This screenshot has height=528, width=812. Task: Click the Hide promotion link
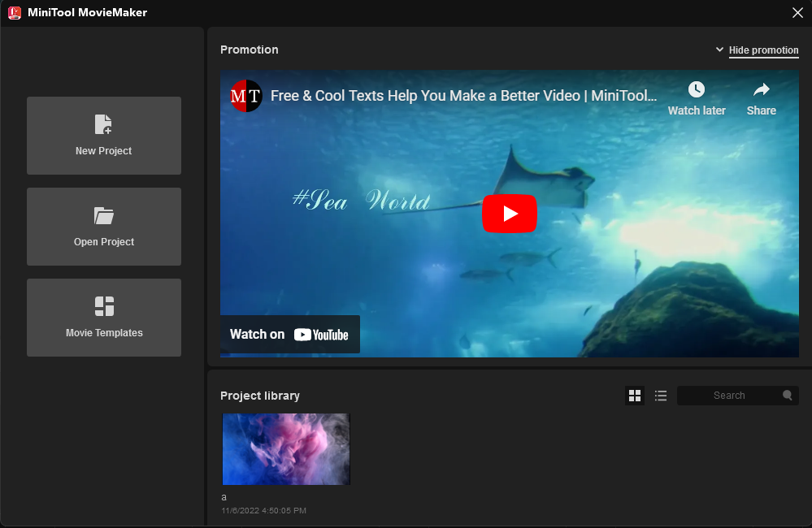(763, 50)
